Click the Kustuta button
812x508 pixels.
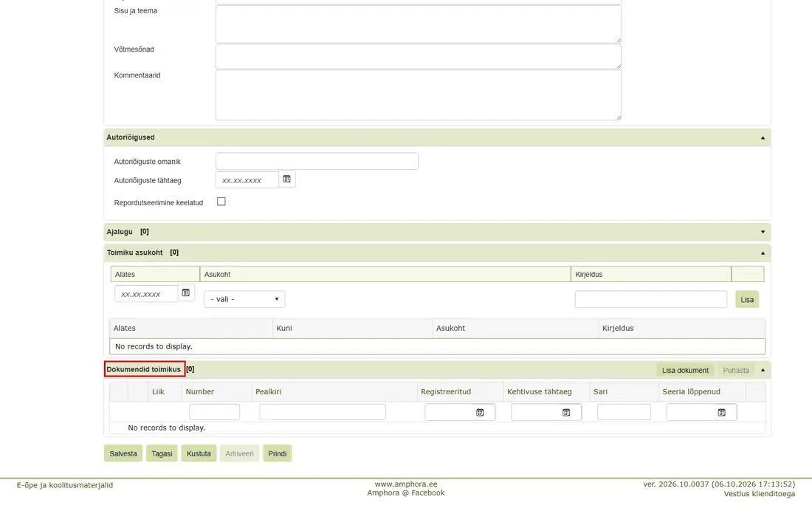199,453
